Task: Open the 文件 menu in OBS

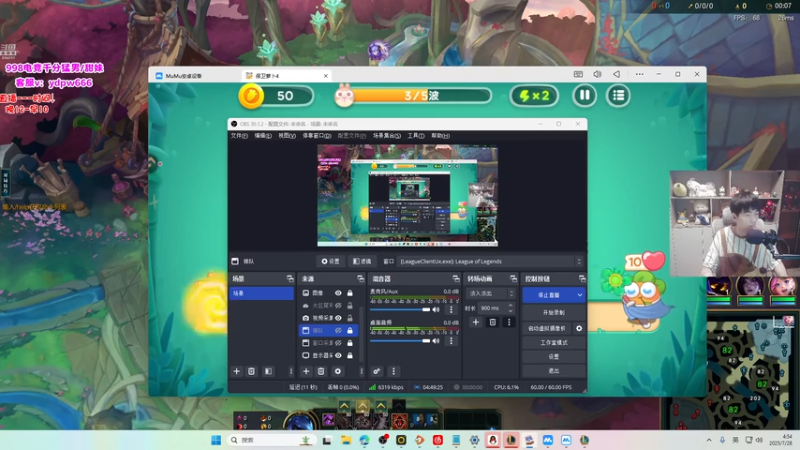Action: 239,136
